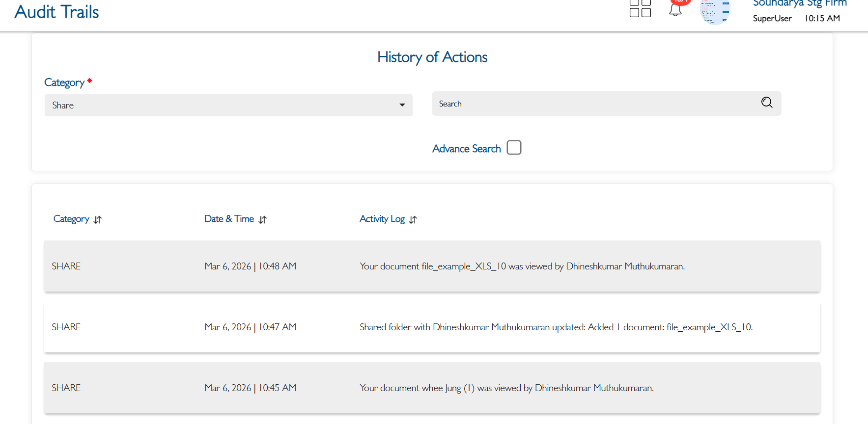The image size is (868, 424).
Task: Click the Advance Search label
Action: coord(466,149)
